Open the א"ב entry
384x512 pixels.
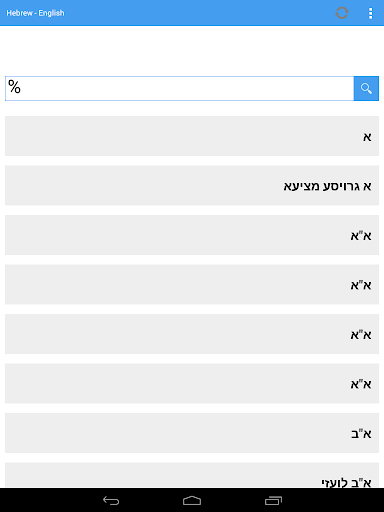(x=192, y=433)
